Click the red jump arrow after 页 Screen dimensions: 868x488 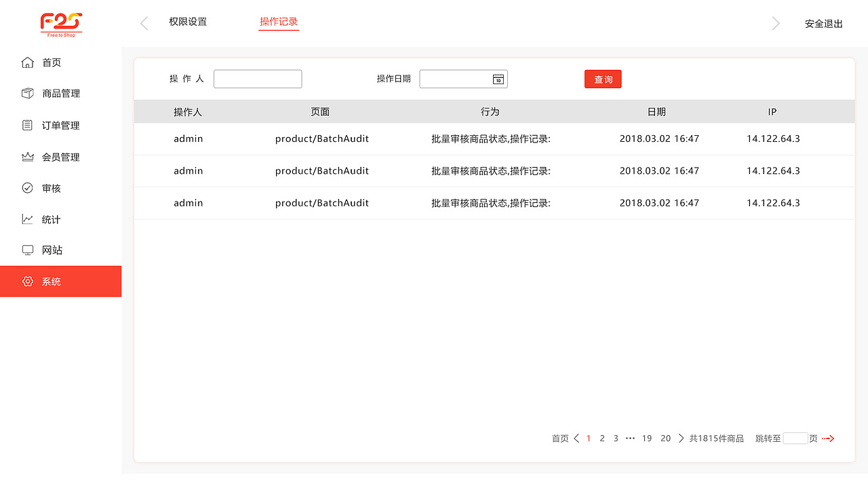coord(828,438)
